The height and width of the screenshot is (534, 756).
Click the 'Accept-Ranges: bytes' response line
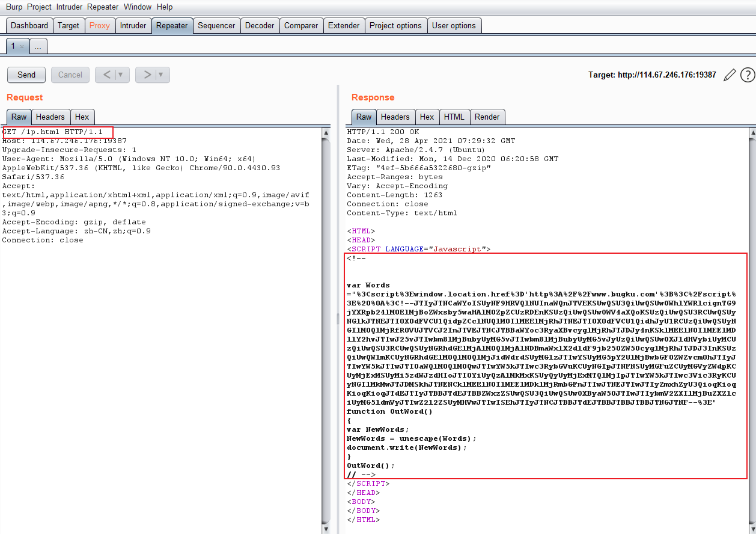click(x=395, y=177)
